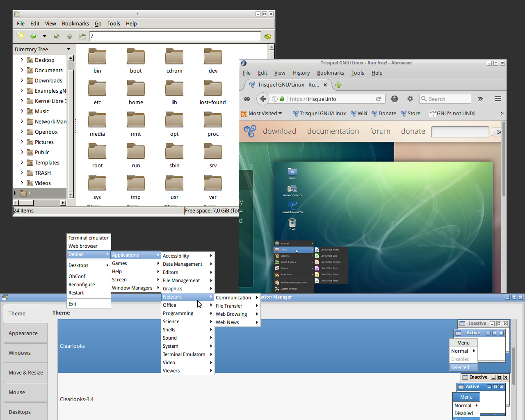Viewport: 525px width, 420px height.
Task: Expand the Desktop tree node
Action: click(22, 60)
